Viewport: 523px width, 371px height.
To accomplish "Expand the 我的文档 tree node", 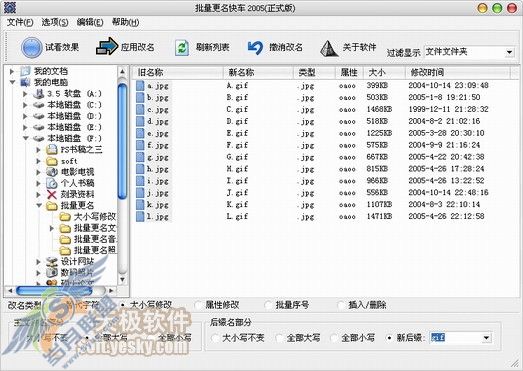I will click(x=12, y=71).
